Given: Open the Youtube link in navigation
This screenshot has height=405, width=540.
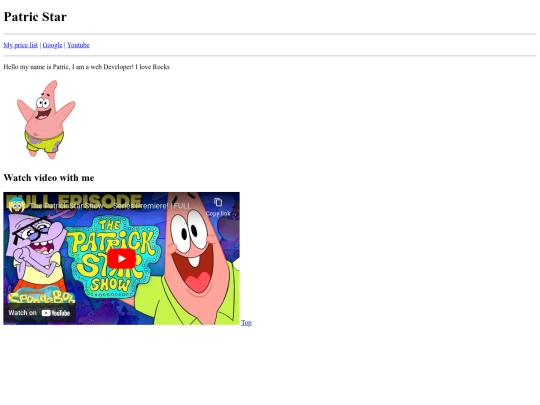Looking at the screenshot, I should [78, 45].
